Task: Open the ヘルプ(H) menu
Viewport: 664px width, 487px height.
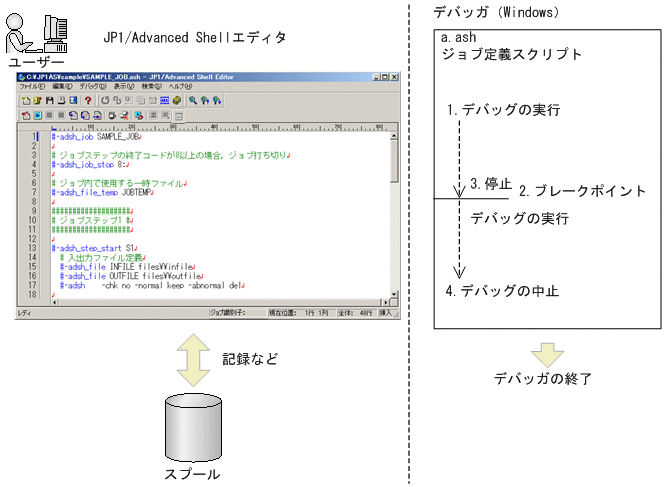Action: [180, 86]
